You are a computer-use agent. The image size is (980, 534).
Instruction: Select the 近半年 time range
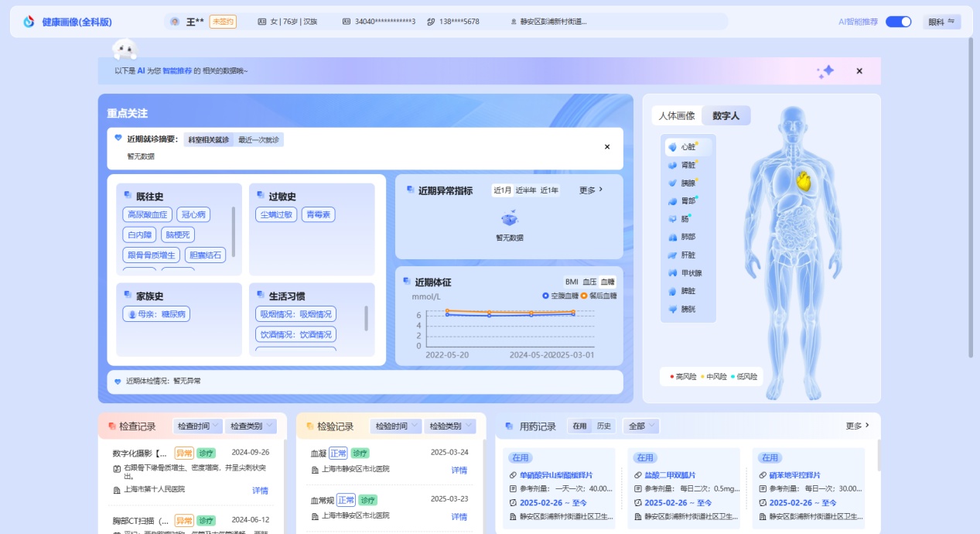click(526, 190)
